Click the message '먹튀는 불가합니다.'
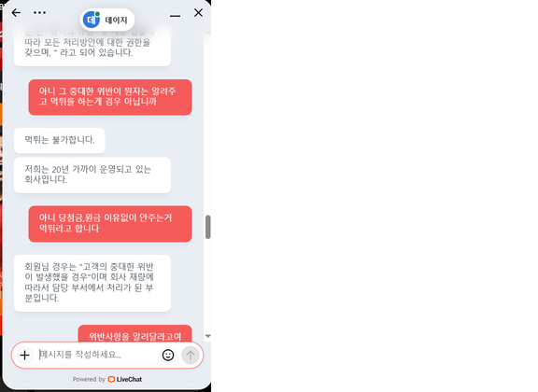The image size is (538, 392). pos(60,140)
